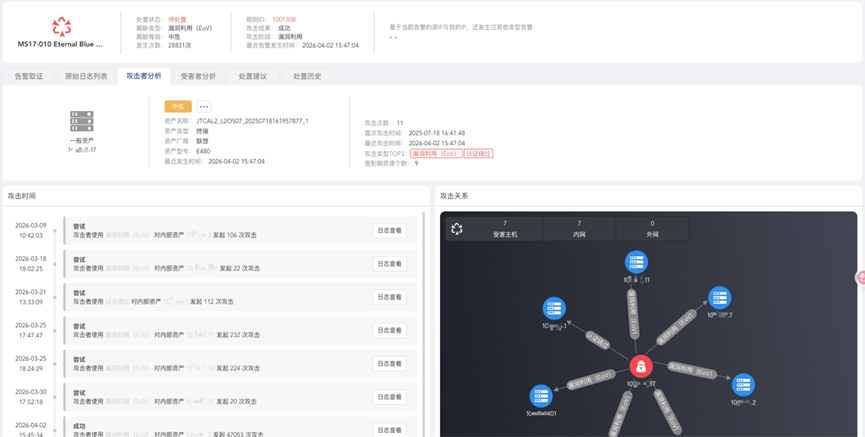Click the timeline dot for 2026-03-18
The height and width of the screenshot is (437, 865).
point(55,264)
